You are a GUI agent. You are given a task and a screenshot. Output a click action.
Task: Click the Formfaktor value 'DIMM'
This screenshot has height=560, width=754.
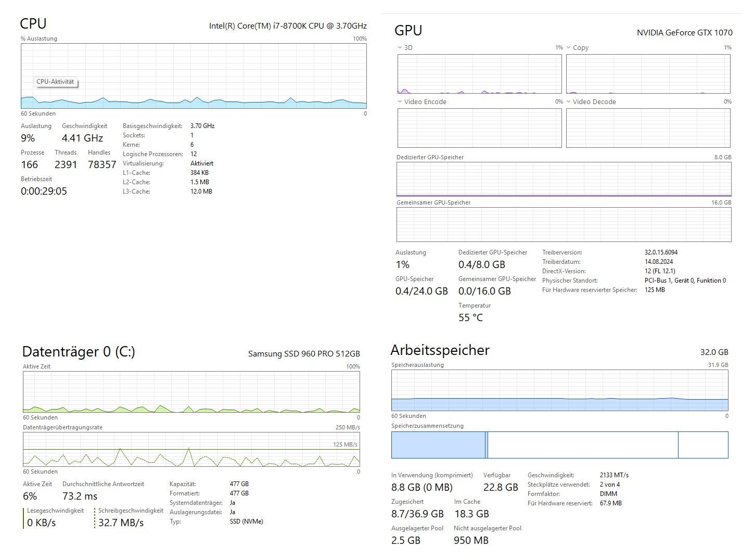coord(608,494)
